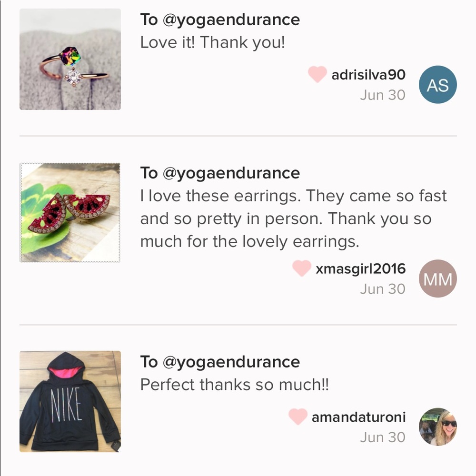Open the watermelon earrings listing thumbnail
Screen dimensions: 476x476
(70, 213)
